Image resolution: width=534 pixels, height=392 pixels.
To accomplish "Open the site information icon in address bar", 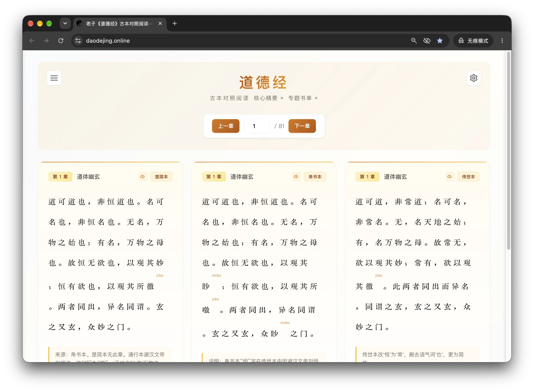I will point(78,41).
